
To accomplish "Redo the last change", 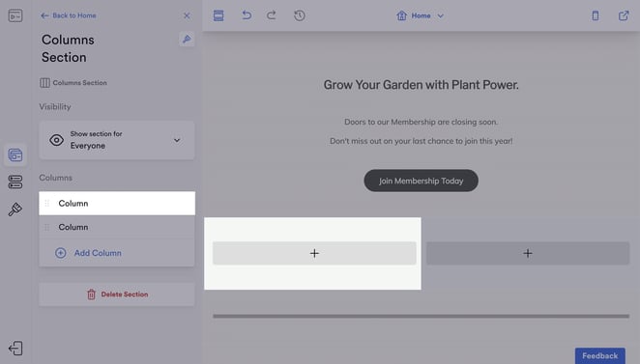I will click(x=272, y=15).
